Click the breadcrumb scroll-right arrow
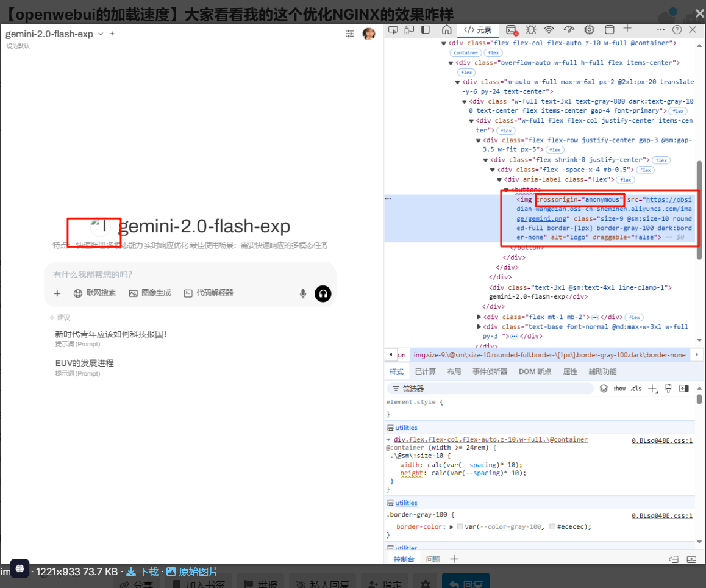This screenshot has width=706, height=588. tap(696, 354)
